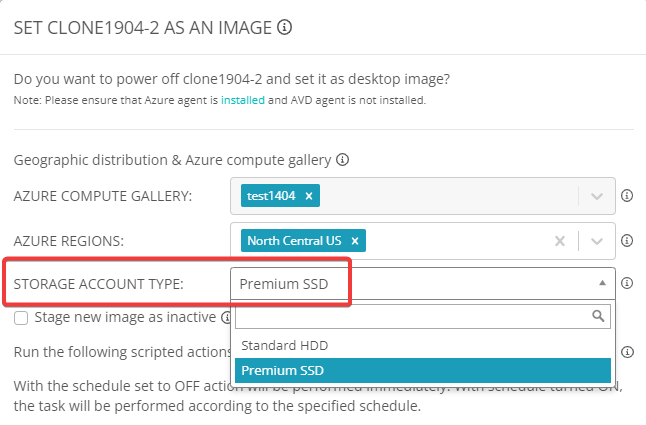Remove the North Central US region tag

click(355, 240)
